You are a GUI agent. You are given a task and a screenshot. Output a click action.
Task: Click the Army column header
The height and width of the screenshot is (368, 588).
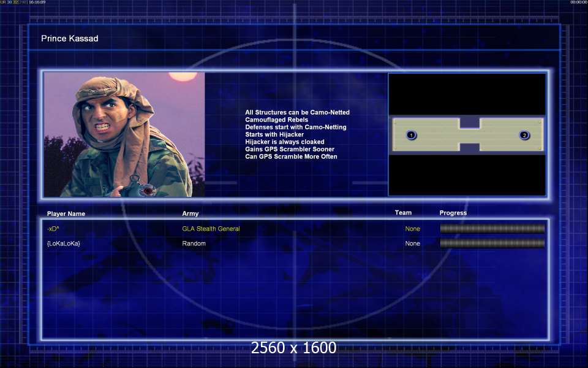[x=190, y=213]
